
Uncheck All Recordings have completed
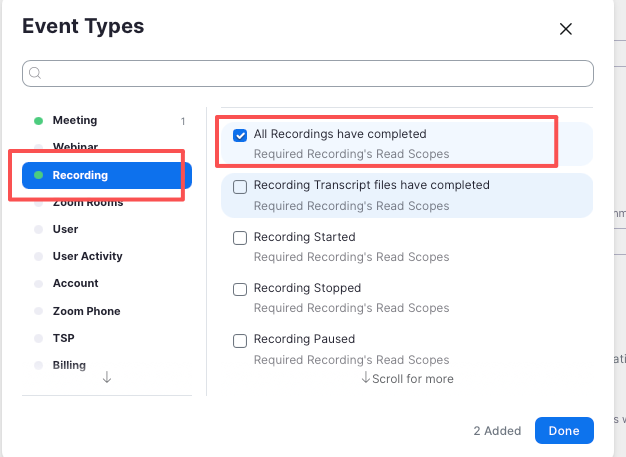pos(240,135)
